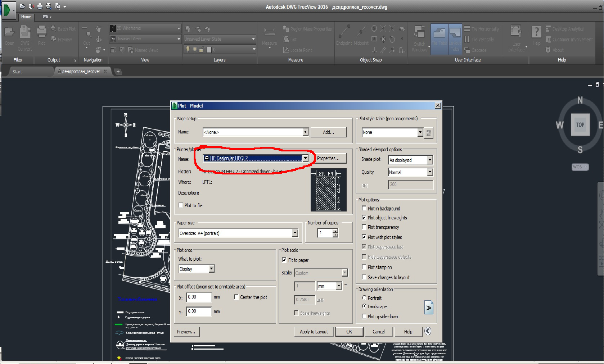Enable Plot stamp on checkbox
Screen dimensions: 604x364
(364, 267)
